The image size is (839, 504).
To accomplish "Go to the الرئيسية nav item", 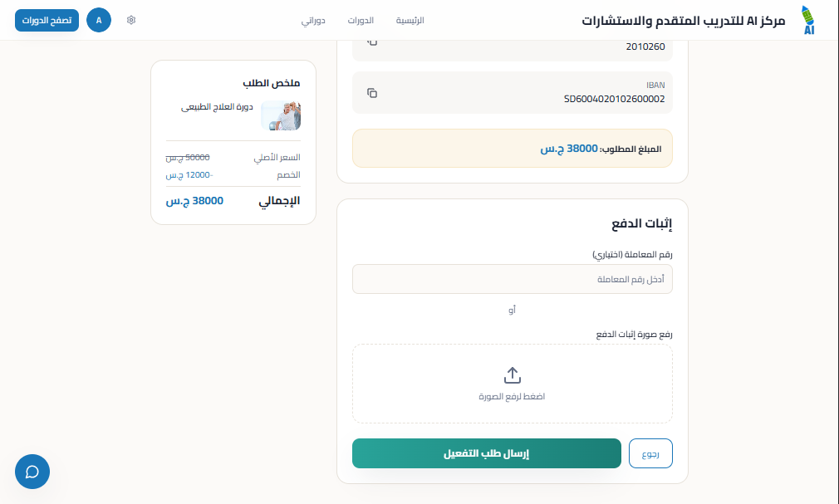I will coord(410,20).
